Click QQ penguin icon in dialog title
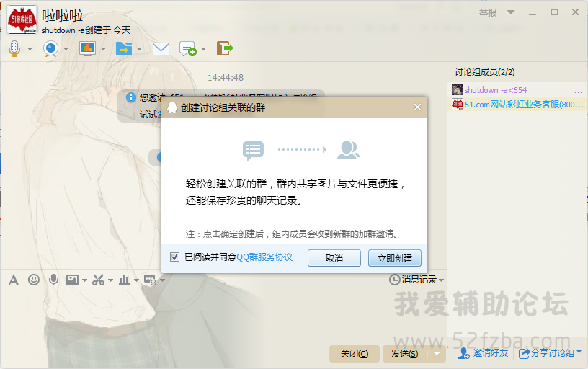The image size is (588, 369). [x=172, y=107]
